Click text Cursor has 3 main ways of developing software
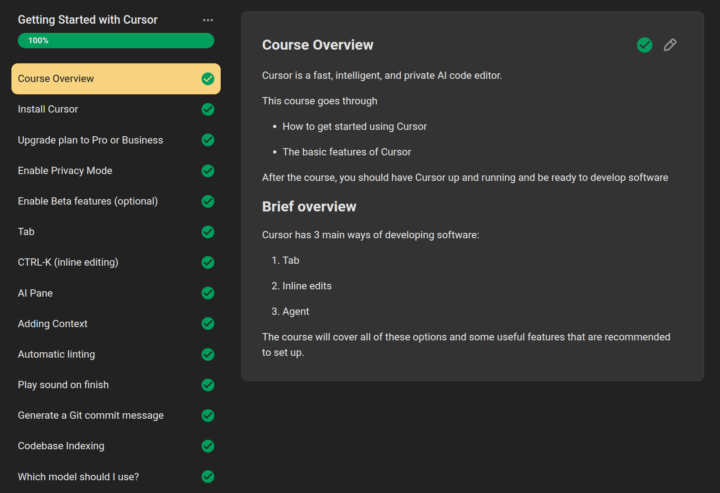Screen dimensions: 720x493 coord(371,235)
